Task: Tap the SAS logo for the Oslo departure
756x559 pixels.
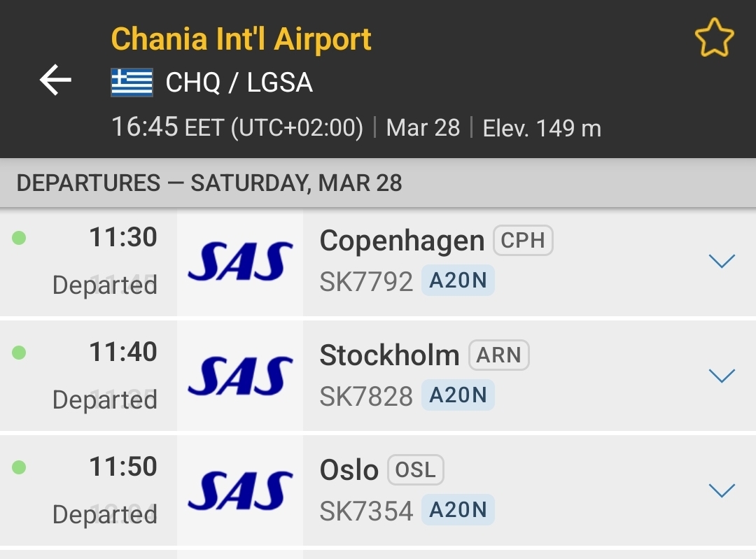Action: coord(239,490)
